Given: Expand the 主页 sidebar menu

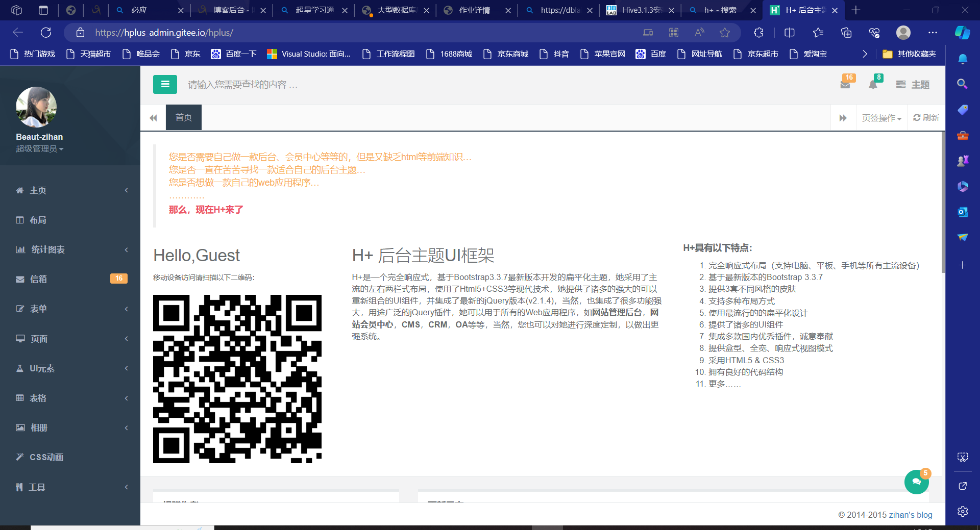Looking at the screenshot, I should click(70, 190).
